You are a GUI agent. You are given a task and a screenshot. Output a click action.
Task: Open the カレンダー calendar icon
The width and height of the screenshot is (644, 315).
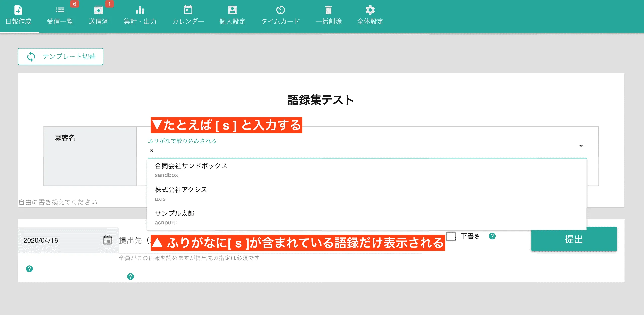(188, 10)
